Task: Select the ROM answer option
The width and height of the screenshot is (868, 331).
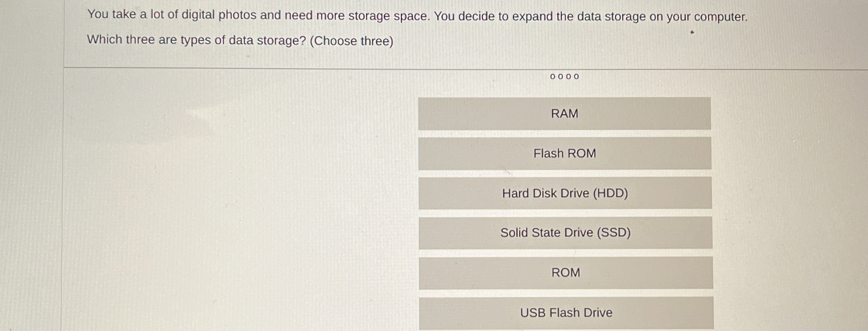Action: pyautogui.click(x=564, y=273)
